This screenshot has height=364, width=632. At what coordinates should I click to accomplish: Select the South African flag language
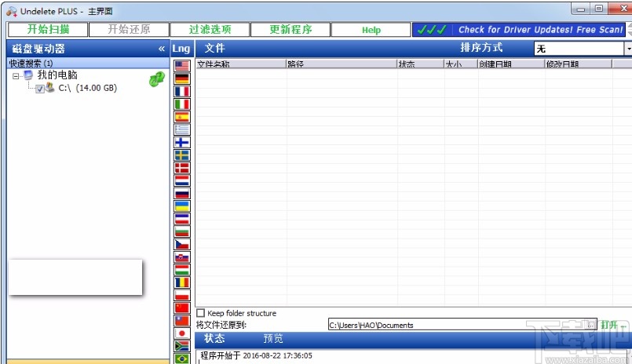(182, 346)
